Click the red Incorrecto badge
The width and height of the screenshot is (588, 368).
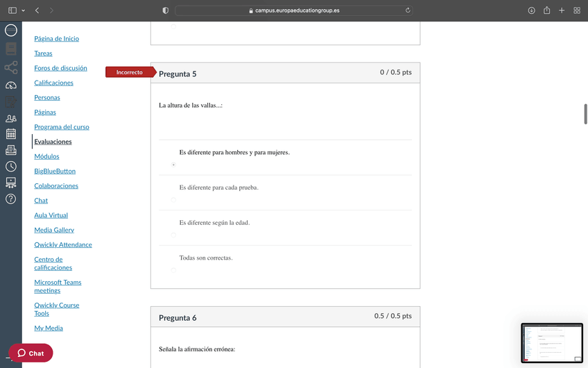(x=130, y=72)
